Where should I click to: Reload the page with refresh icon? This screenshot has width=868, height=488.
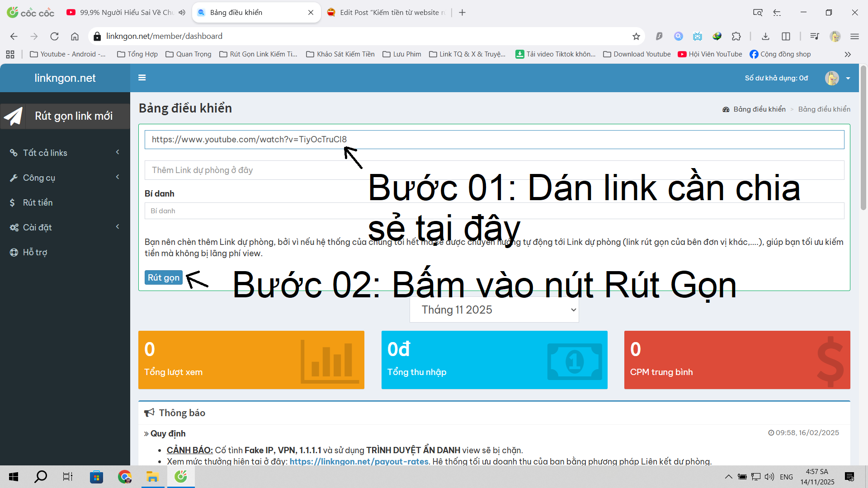(x=54, y=37)
